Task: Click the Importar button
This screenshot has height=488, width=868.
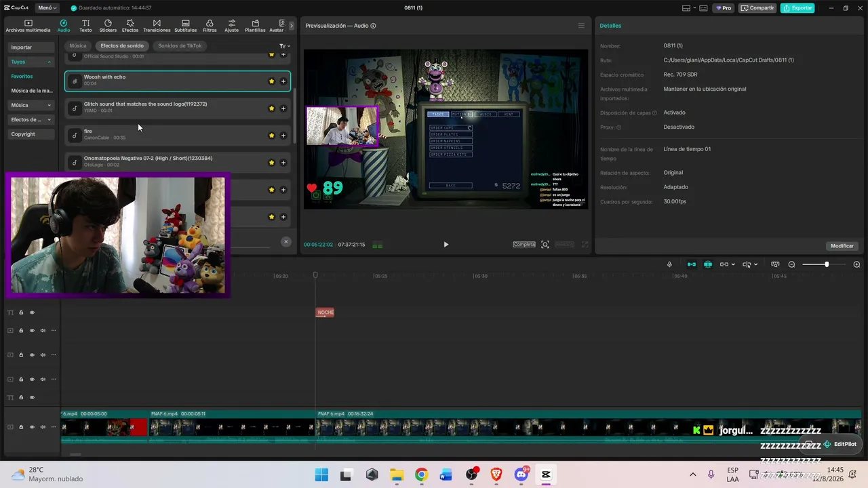Action: click(x=31, y=47)
